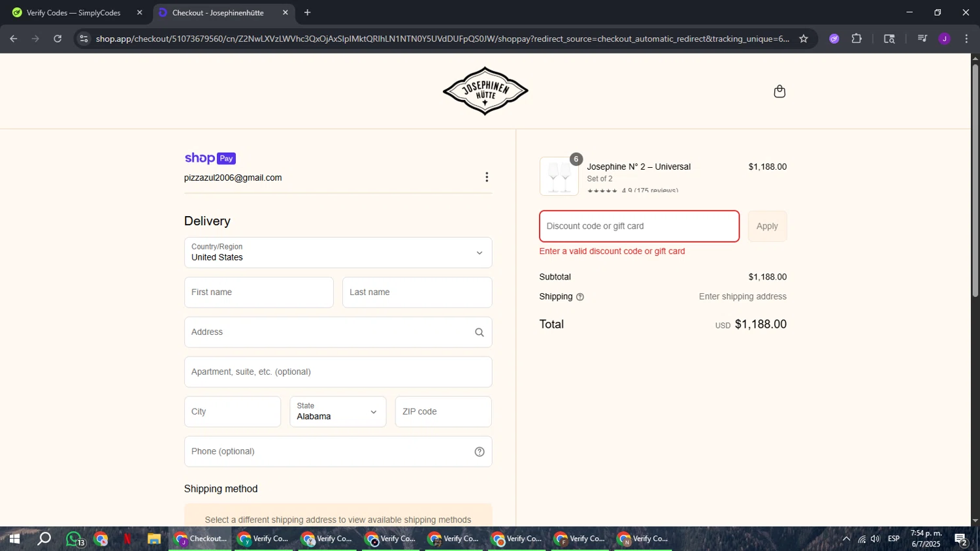The width and height of the screenshot is (980, 551).
Task: Open Windows search from taskbar
Action: [44, 539]
